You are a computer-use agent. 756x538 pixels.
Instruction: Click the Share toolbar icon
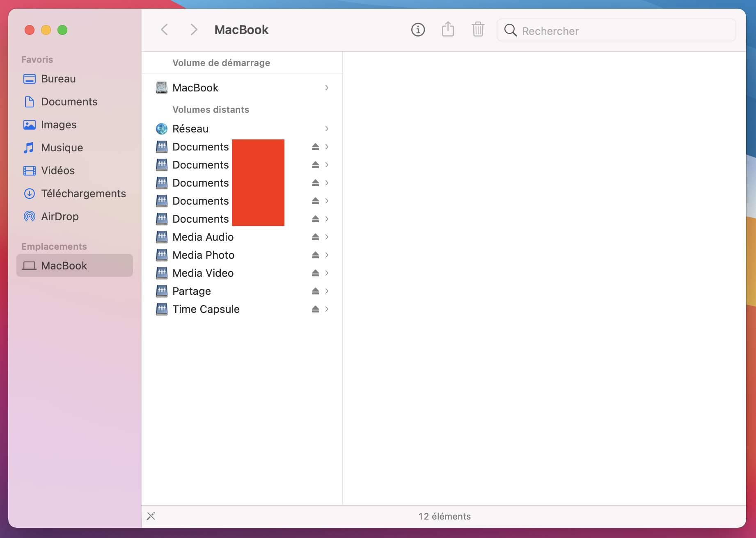(448, 30)
